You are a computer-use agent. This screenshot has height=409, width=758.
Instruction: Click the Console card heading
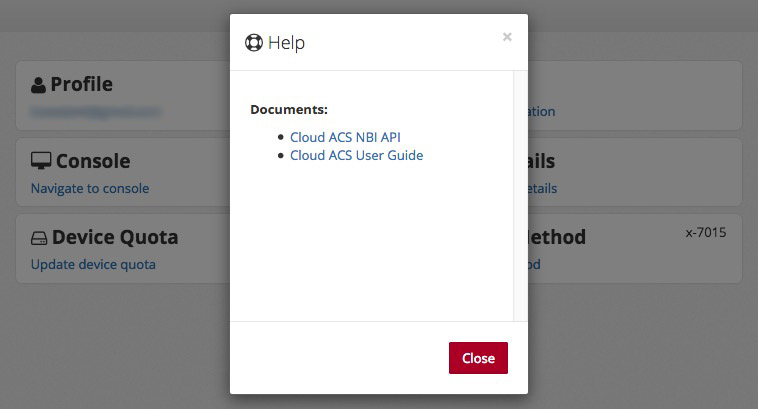coord(93,161)
